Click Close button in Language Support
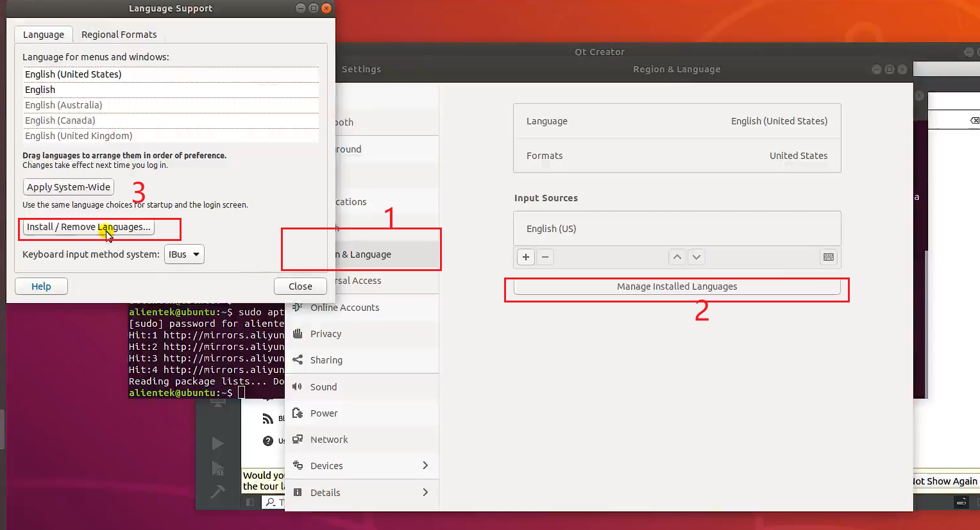The width and height of the screenshot is (980, 530). click(300, 286)
